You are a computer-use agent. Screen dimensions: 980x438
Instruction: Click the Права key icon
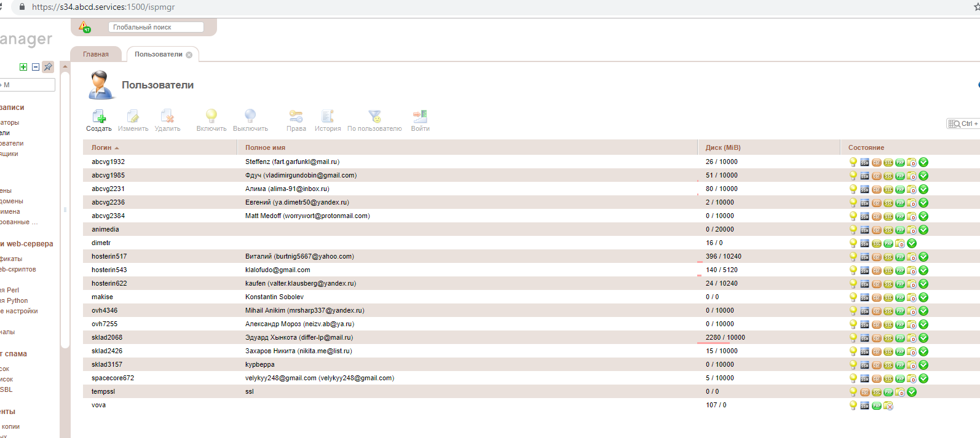[x=296, y=117]
